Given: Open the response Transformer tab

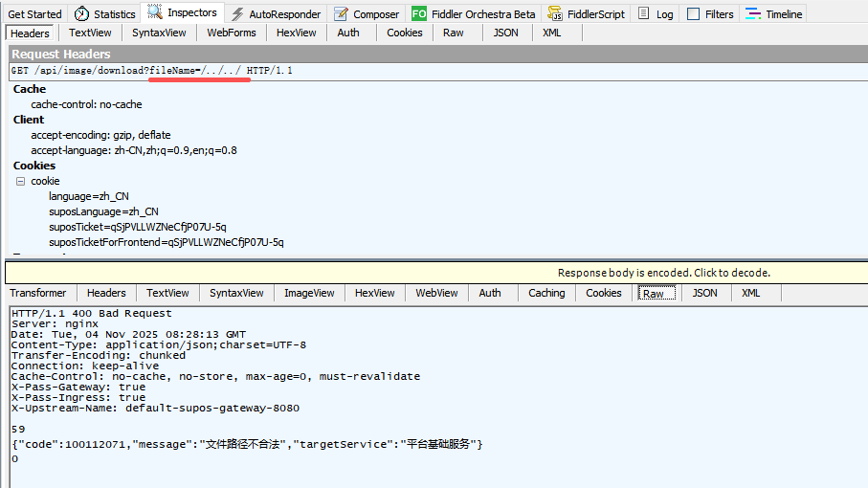Looking at the screenshot, I should [38, 293].
